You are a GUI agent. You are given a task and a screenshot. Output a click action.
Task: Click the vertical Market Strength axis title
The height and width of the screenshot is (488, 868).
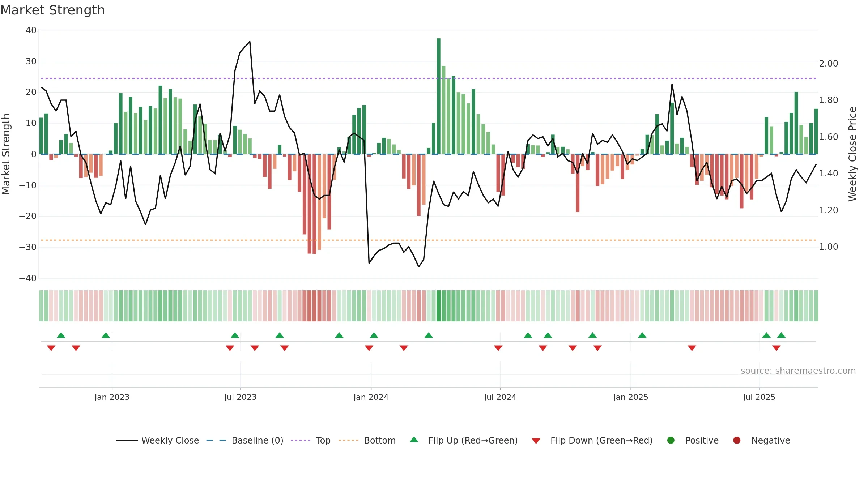[6, 154]
